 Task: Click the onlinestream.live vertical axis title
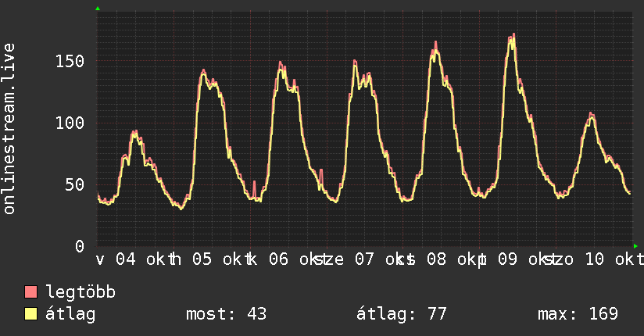[9, 129]
